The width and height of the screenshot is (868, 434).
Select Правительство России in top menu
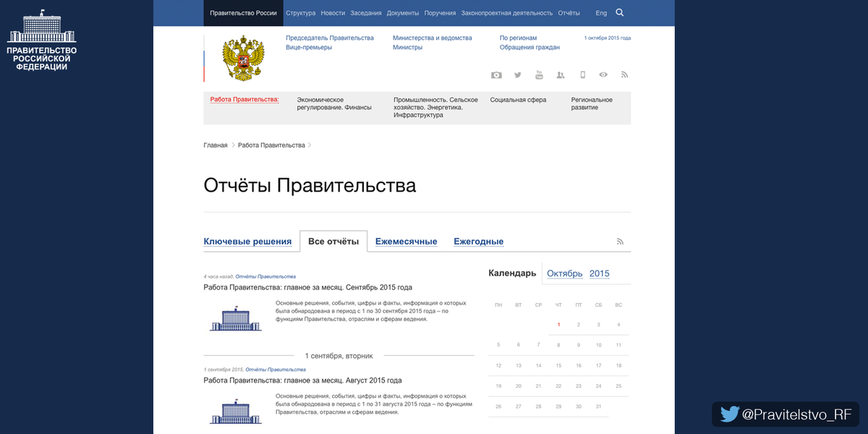tap(243, 13)
